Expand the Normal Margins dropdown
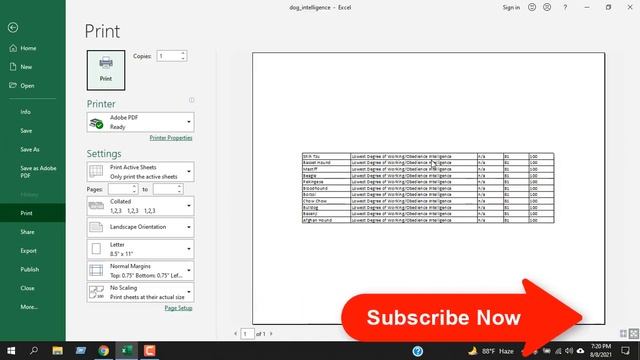This screenshot has height=360, width=640. tap(140, 271)
